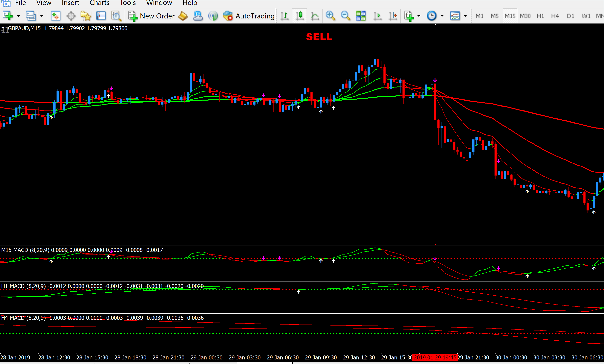Toggle the AutoTrading button
604x364 pixels.
(249, 16)
